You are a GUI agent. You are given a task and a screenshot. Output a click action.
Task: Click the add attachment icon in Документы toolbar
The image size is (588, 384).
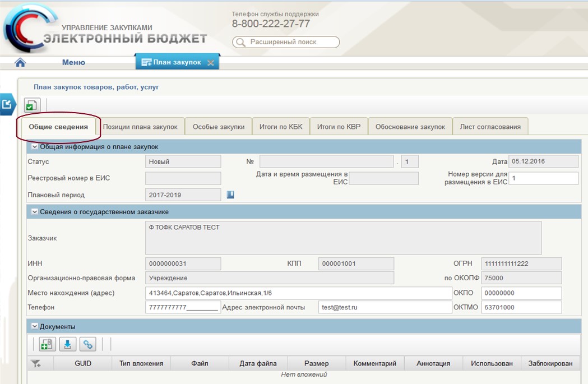click(47, 344)
